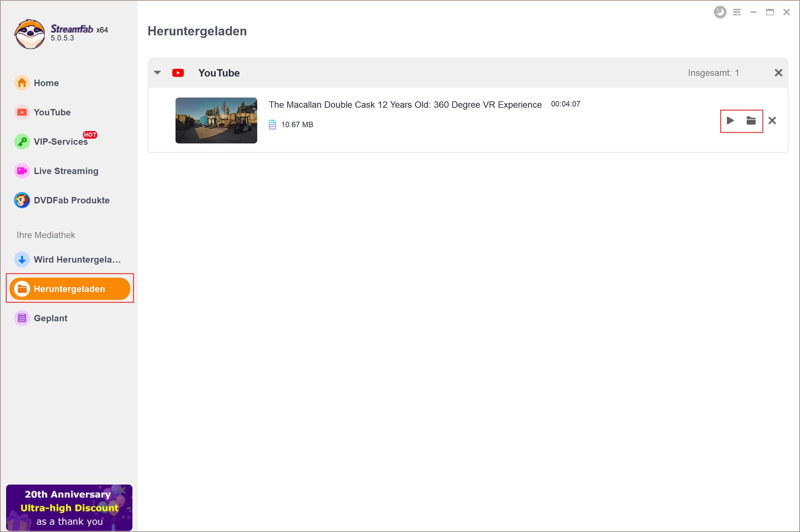Open the folder for downloaded video
Viewport: 800px width, 532px height.
tap(751, 120)
